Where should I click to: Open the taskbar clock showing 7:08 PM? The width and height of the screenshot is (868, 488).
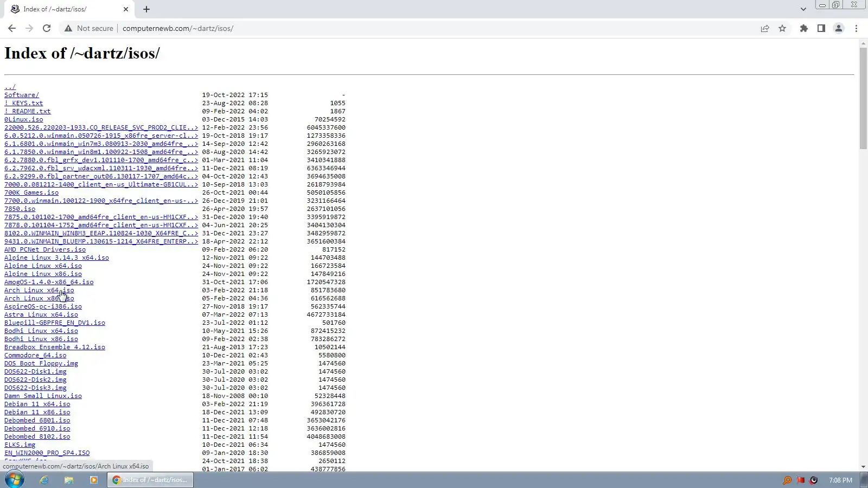[x=840, y=480]
